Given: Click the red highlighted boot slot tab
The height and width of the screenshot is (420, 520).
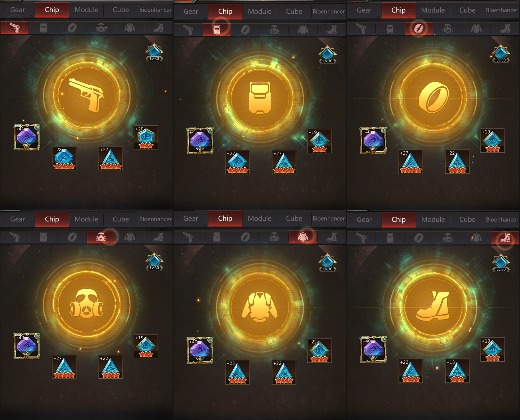Looking at the screenshot, I should (505, 238).
